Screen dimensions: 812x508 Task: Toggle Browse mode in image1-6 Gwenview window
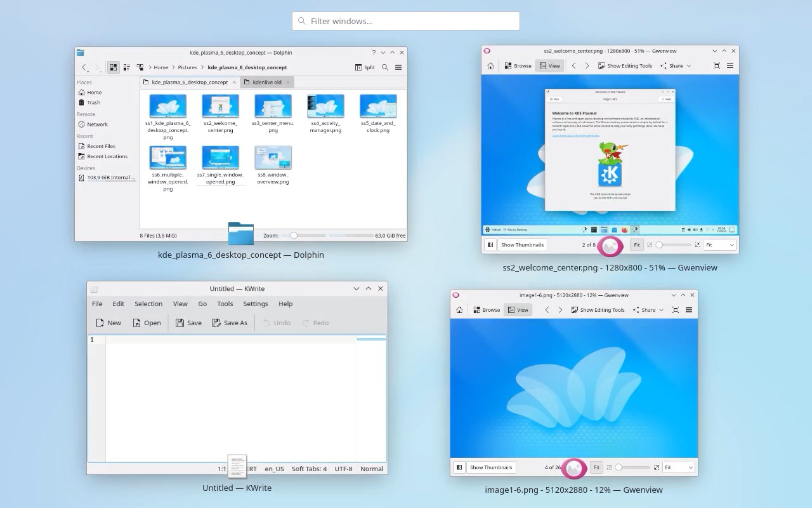[487, 310]
